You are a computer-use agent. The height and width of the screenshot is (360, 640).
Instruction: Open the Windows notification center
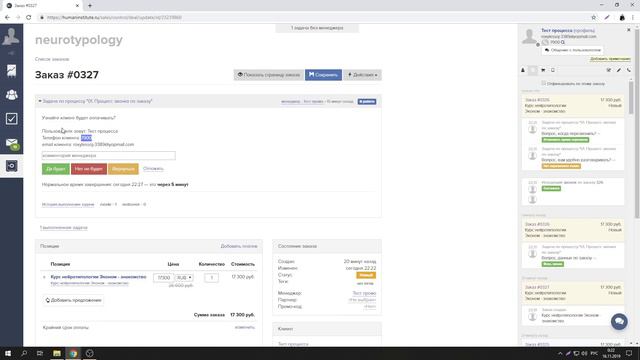[629, 353]
